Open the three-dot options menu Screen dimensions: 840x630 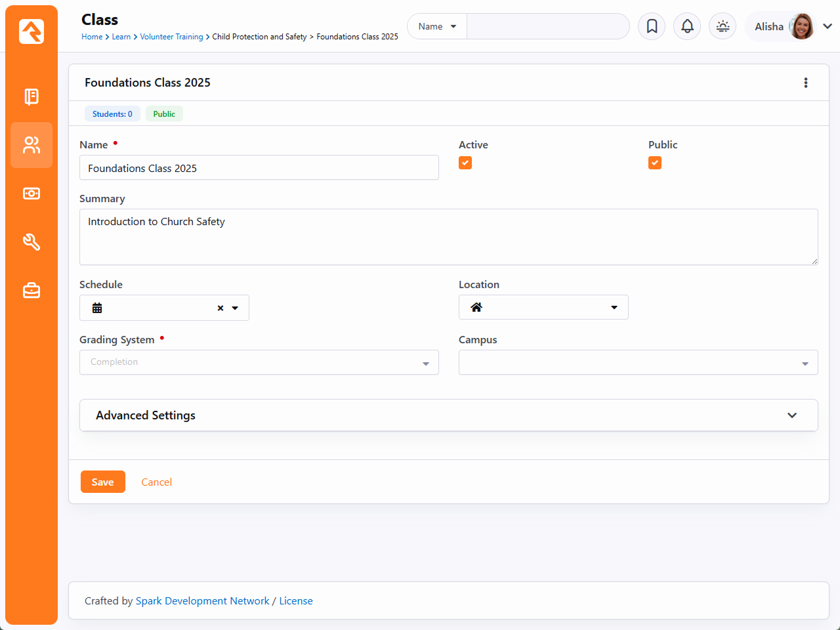[x=806, y=83]
